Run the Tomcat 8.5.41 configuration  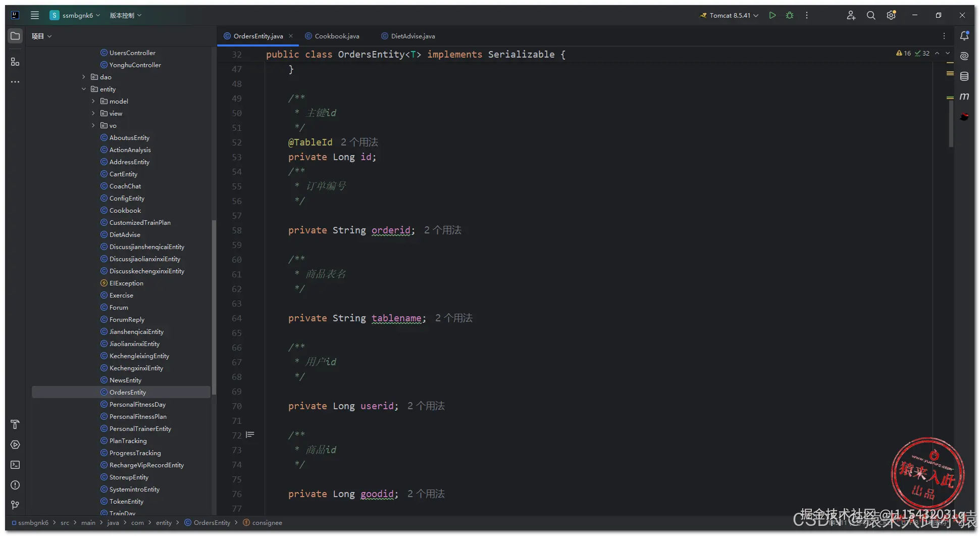772,15
